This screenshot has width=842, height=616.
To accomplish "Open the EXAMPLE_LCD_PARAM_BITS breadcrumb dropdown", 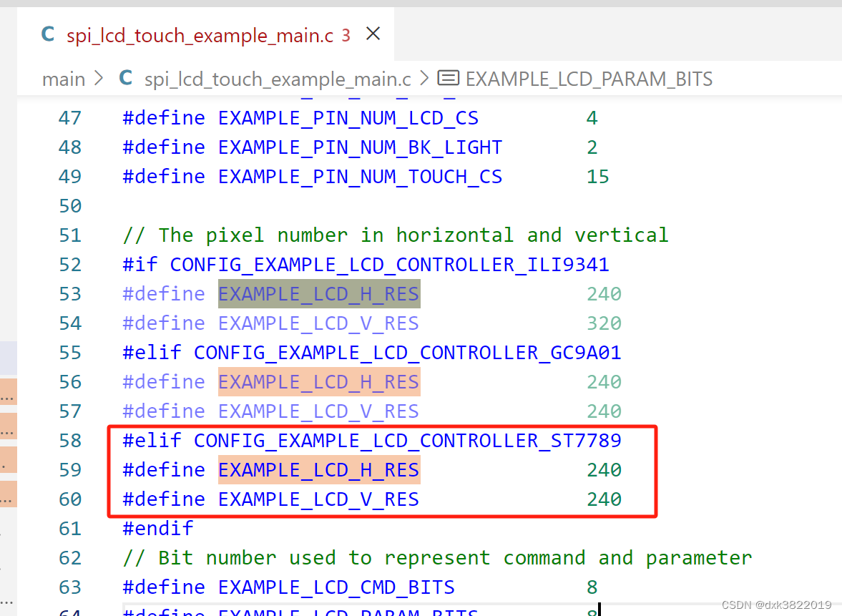I will click(x=589, y=79).
